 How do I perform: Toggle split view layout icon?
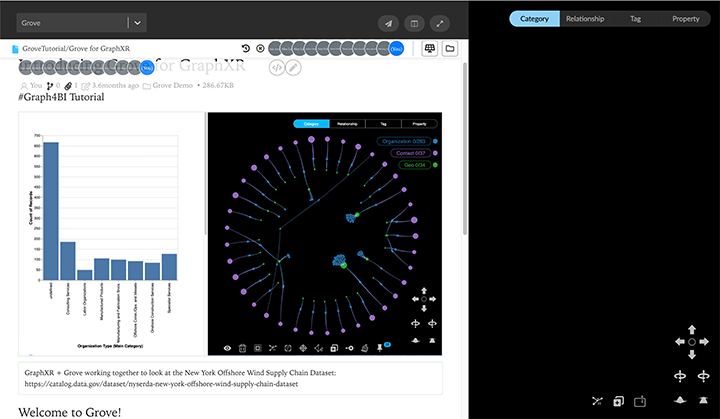[x=414, y=22]
